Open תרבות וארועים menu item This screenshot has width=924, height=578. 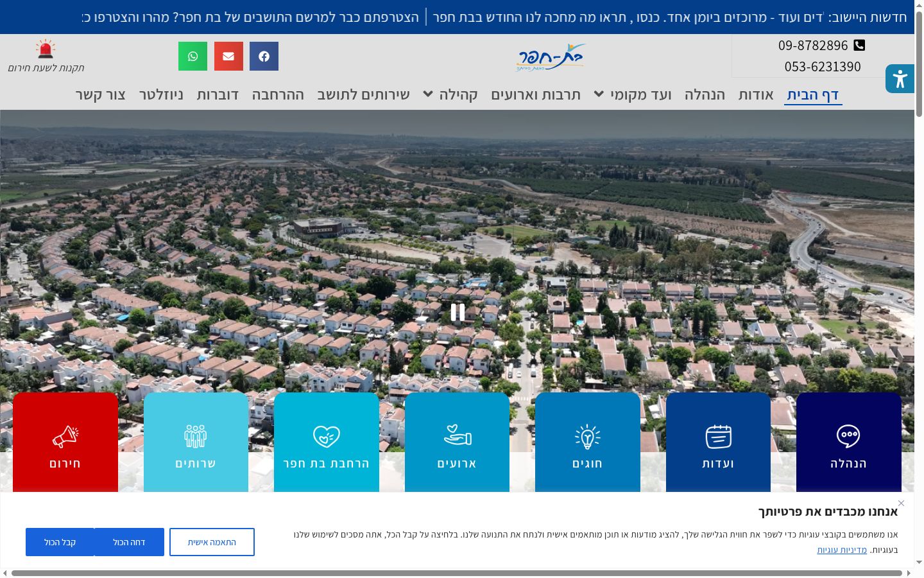click(x=536, y=94)
